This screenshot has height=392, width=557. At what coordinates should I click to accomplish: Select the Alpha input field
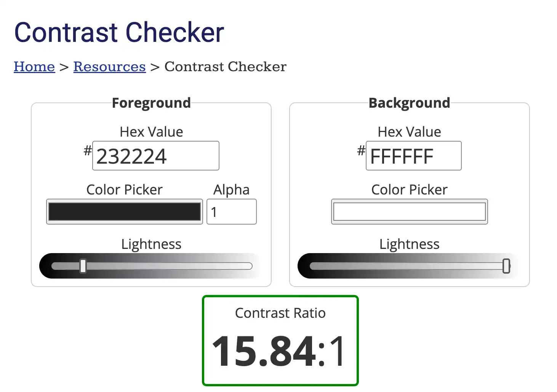click(x=231, y=212)
